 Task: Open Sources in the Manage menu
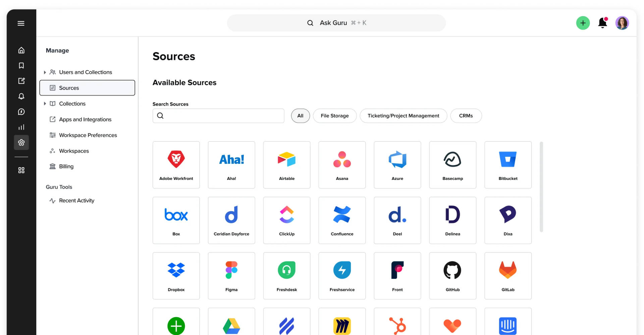click(x=87, y=88)
